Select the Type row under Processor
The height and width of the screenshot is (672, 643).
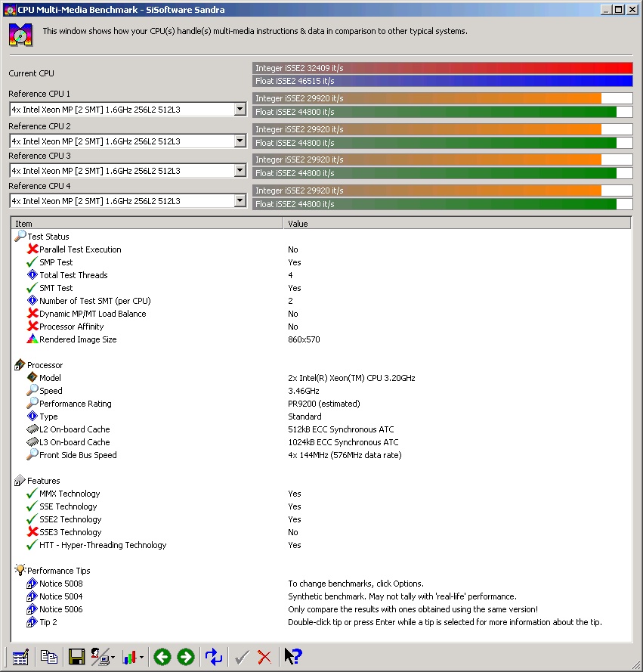point(321,417)
